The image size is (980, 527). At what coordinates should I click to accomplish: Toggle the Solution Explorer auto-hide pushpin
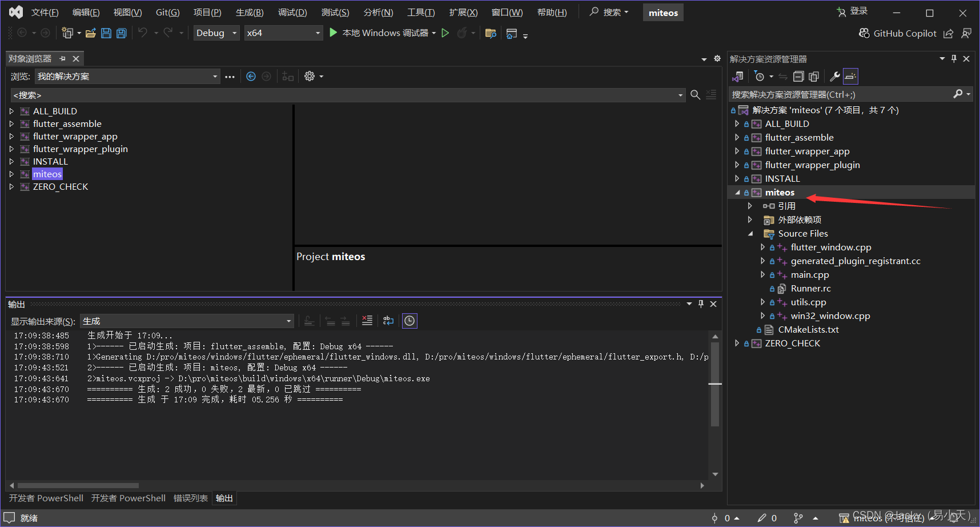point(954,59)
